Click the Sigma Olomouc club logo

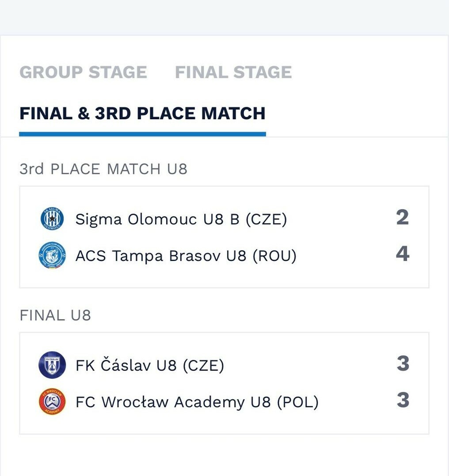point(52,219)
